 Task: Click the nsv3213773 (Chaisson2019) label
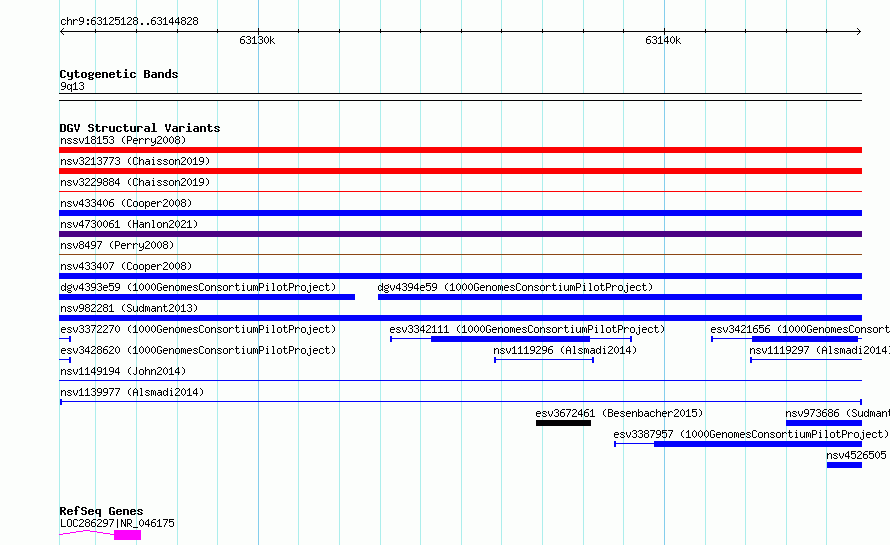135,161
